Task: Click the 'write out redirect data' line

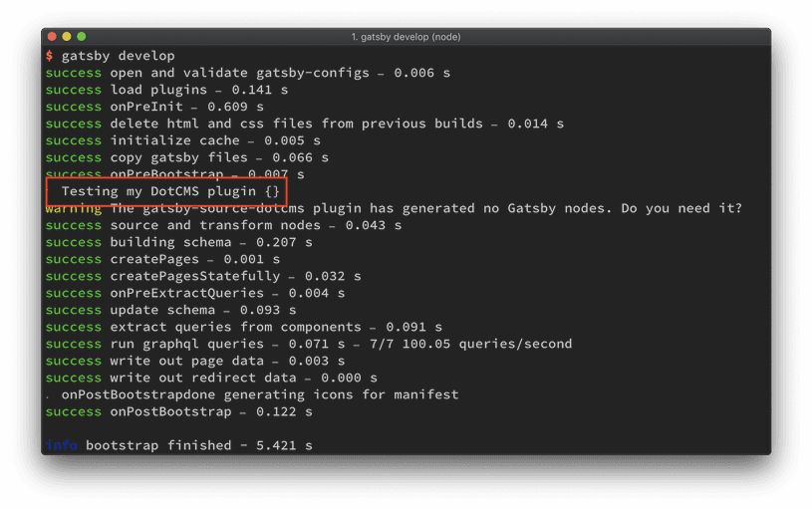Action: tap(211, 378)
